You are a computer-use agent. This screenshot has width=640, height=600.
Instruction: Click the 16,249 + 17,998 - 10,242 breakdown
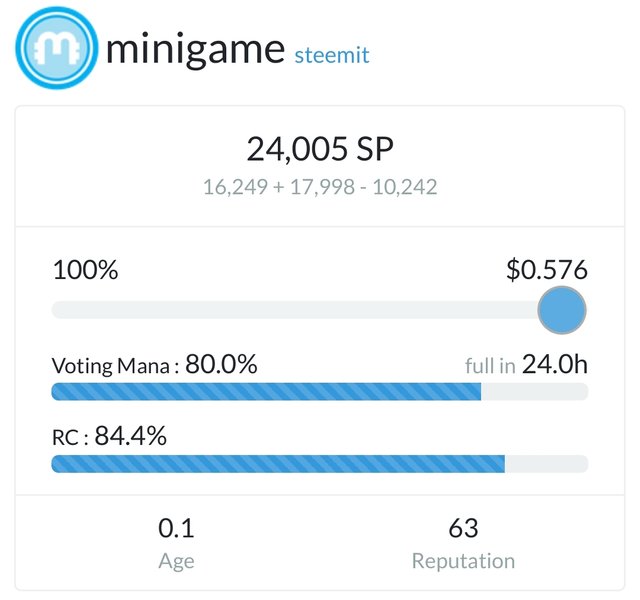pos(320,186)
